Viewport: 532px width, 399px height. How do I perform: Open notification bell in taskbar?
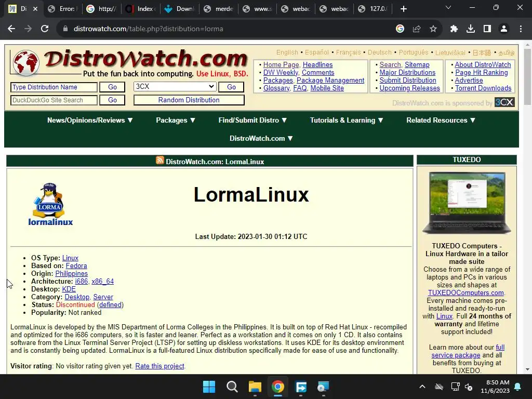coord(518,387)
